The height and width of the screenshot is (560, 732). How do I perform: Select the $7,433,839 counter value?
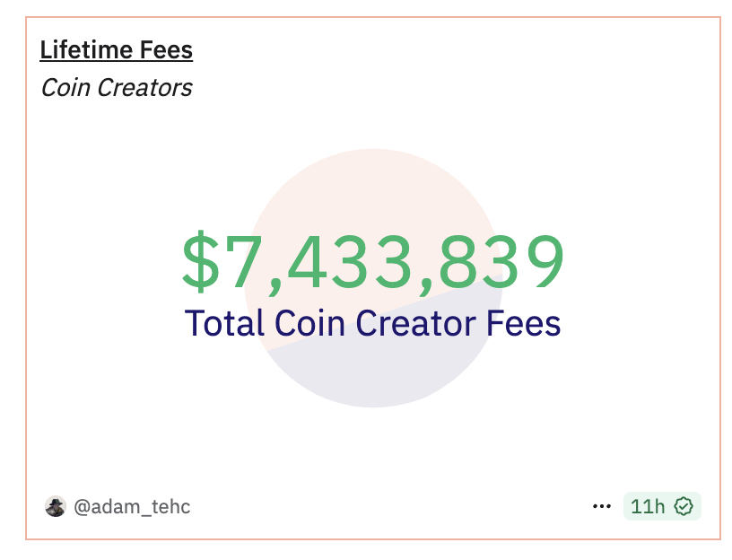(373, 262)
